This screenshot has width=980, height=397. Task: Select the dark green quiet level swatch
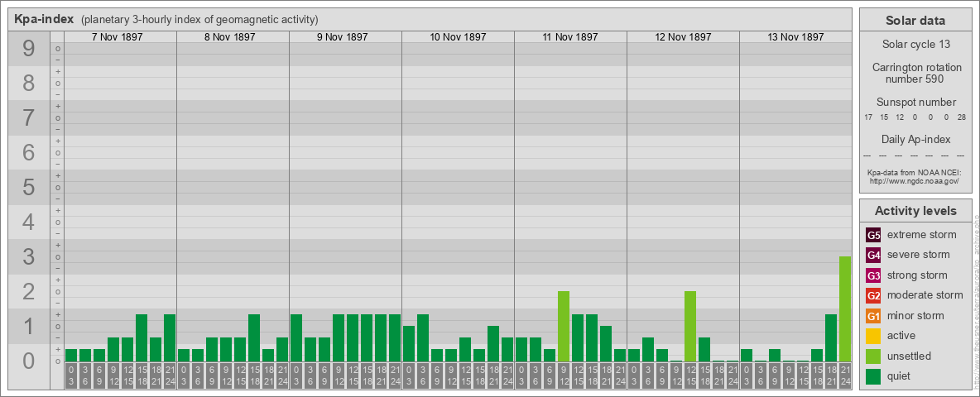coord(874,375)
